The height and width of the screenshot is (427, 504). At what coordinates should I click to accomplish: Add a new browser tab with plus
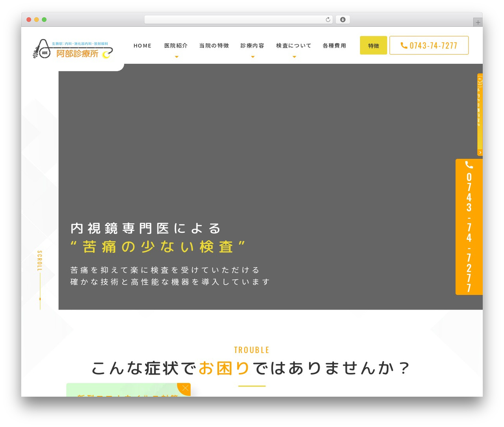tap(478, 22)
